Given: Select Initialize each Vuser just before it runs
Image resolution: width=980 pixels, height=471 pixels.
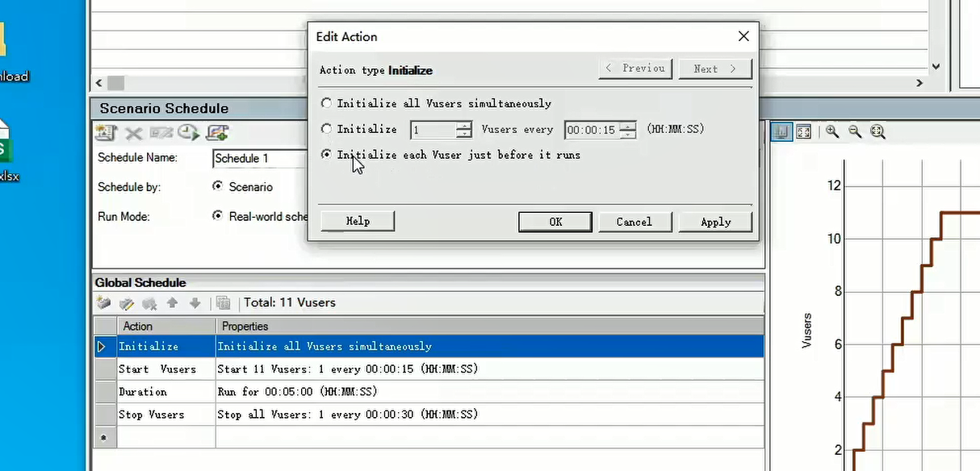Looking at the screenshot, I should pyautogui.click(x=326, y=155).
